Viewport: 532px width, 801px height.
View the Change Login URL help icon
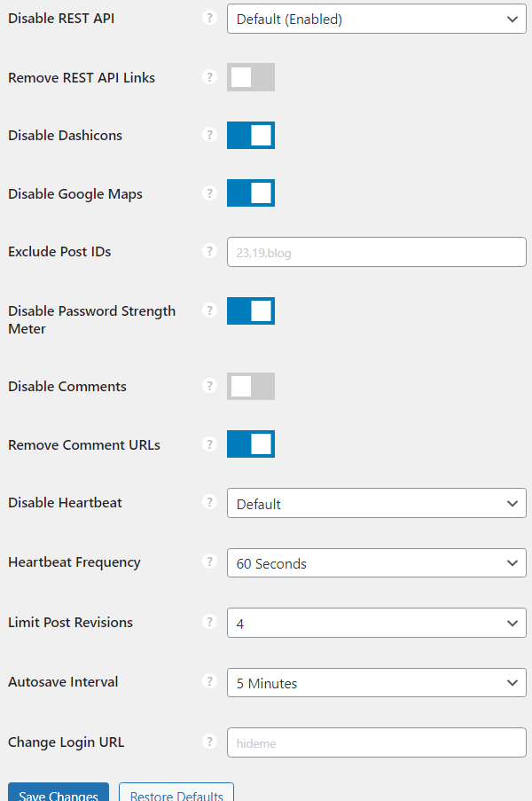pyautogui.click(x=210, y=742)
